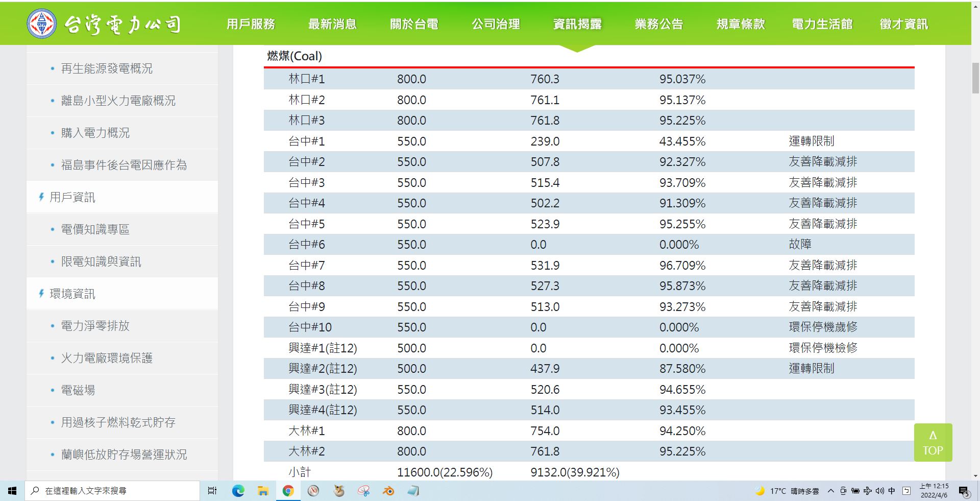
Task: Click the page vertical scrollbar thumb
Action: coord(975,78)
